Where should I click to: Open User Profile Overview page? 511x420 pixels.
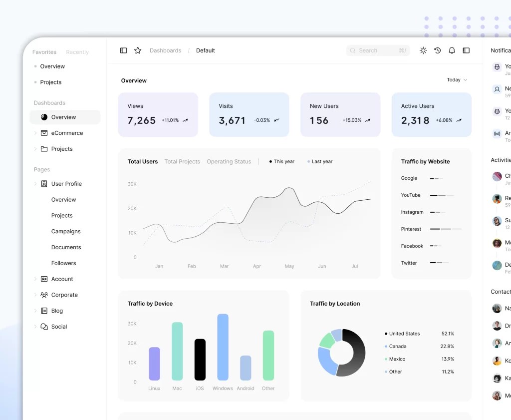[63, 200]
